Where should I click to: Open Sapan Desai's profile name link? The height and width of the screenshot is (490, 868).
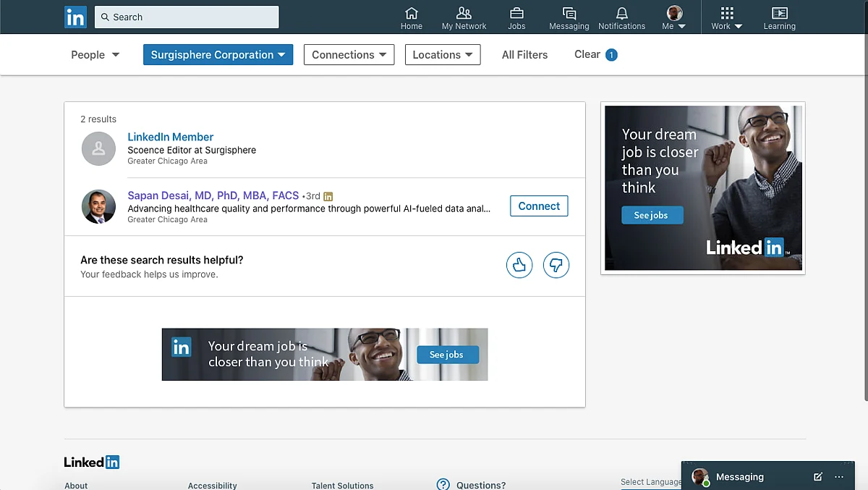213,195
